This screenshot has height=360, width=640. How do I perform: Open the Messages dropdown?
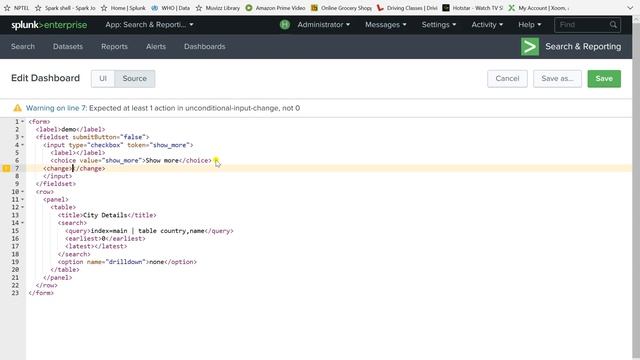386,25
